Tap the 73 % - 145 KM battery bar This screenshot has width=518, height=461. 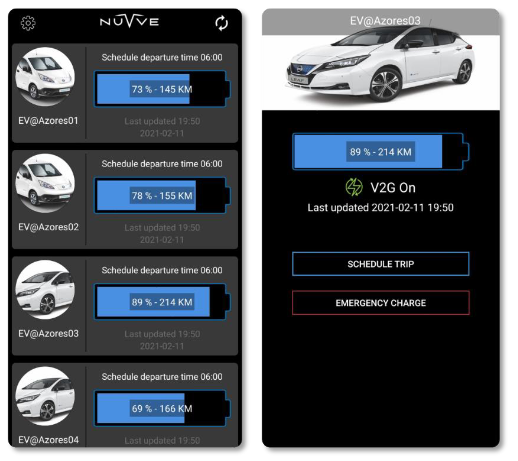click(x=162, y=89)
